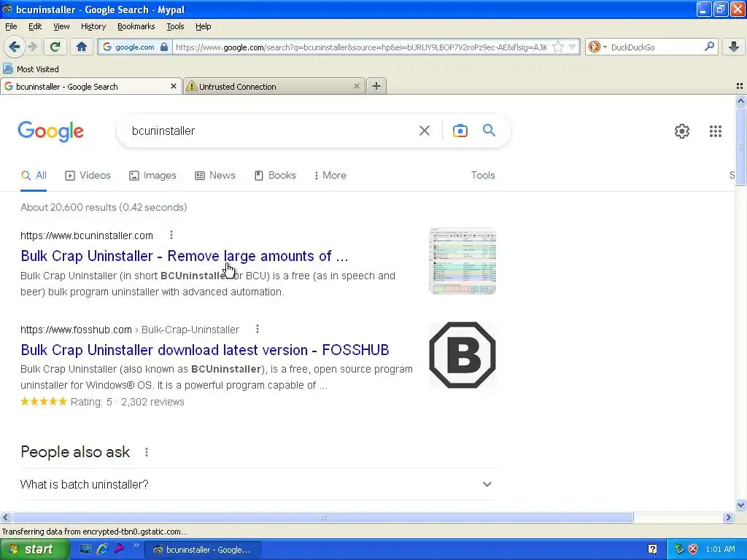
Task: Open fosshub.com result options dots
Action: pyautogui.click(x=258, y=329)
